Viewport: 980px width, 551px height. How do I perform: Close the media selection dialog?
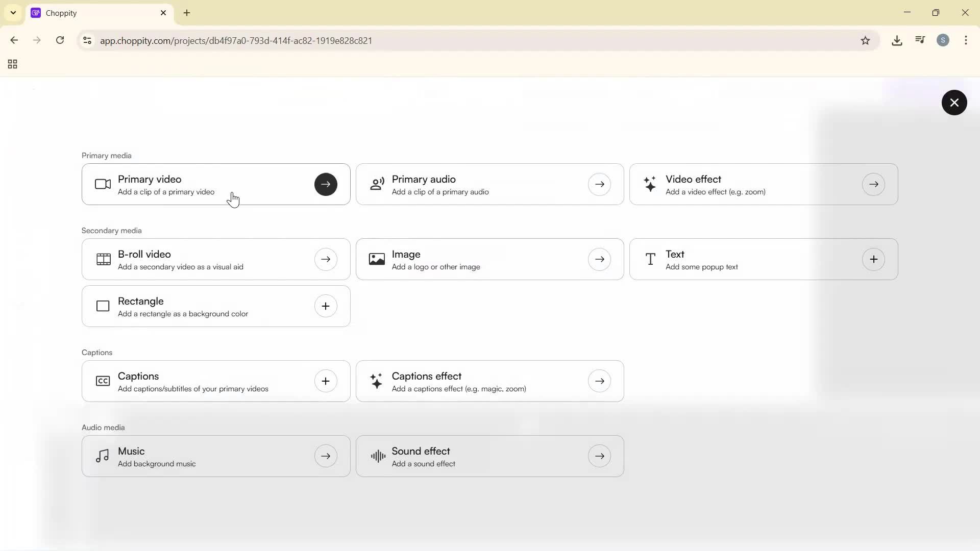954,103
